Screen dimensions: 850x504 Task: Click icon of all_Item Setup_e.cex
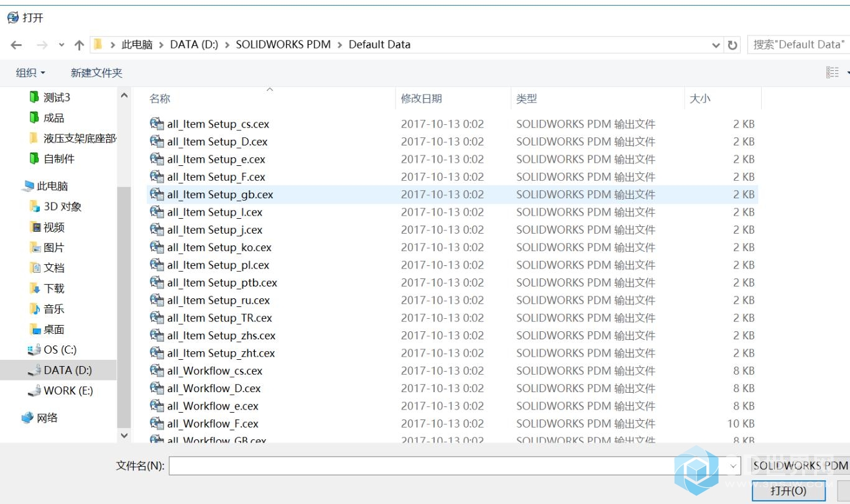tap(157, 159)
